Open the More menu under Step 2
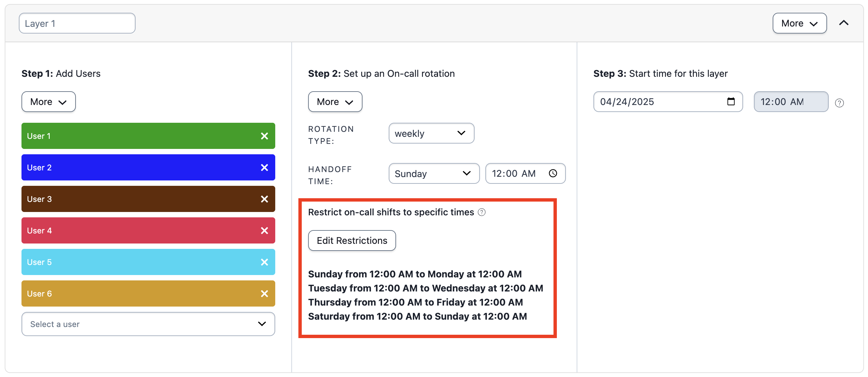868x377 pixels. [335, 102]
